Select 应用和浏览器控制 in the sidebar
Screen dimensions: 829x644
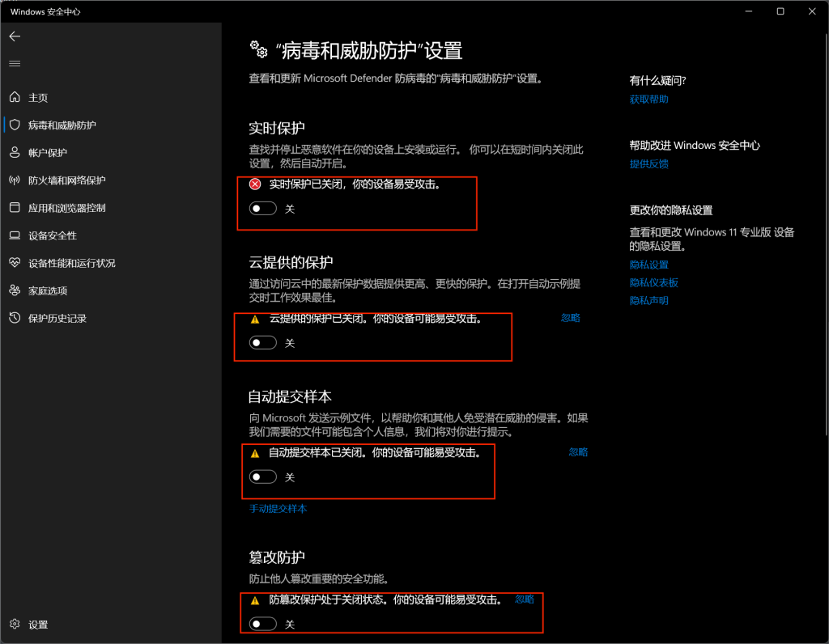[67, 208]
